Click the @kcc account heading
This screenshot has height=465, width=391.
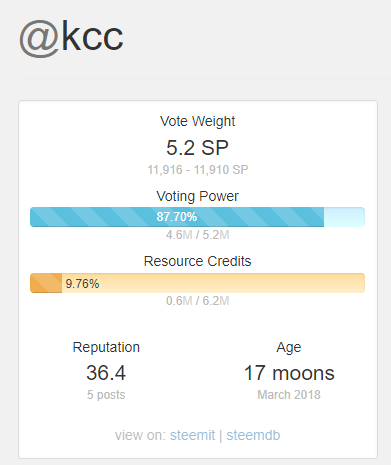tap(71, 37)
